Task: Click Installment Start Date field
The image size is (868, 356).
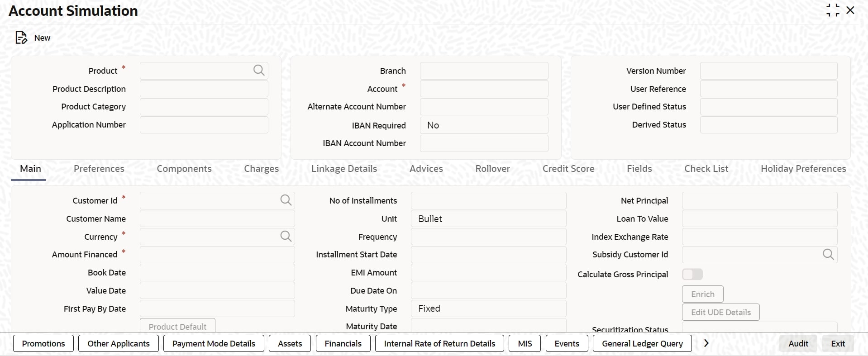Action: point(489,255)
